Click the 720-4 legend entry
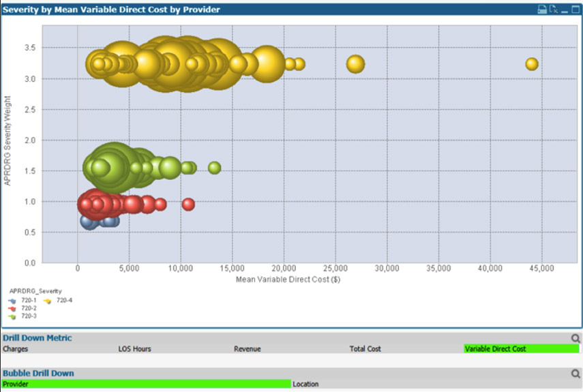Screen dimensions: 583x392 point(58,300)
